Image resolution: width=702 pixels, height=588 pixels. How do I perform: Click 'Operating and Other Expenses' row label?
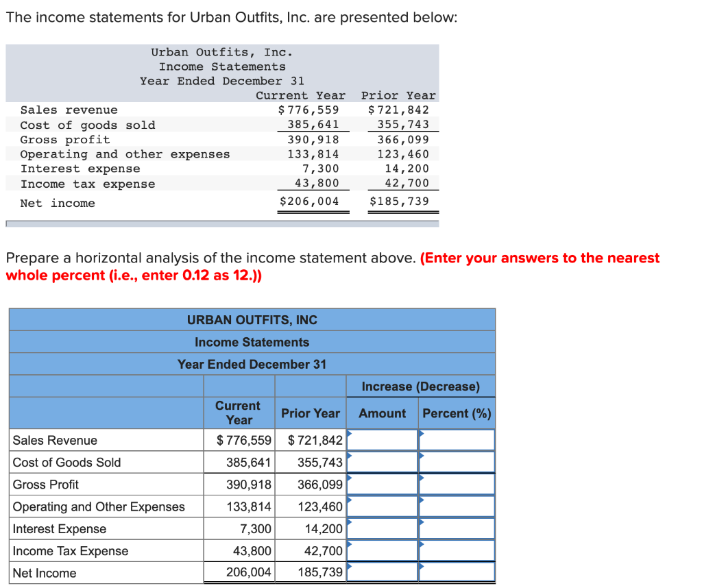point(99,506)
